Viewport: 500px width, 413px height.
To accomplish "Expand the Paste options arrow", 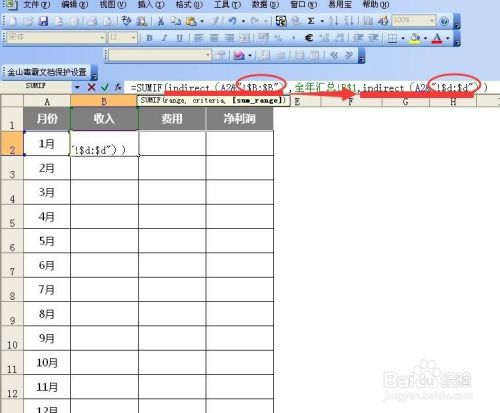I will pyautogui.click(x=202, y=21).
